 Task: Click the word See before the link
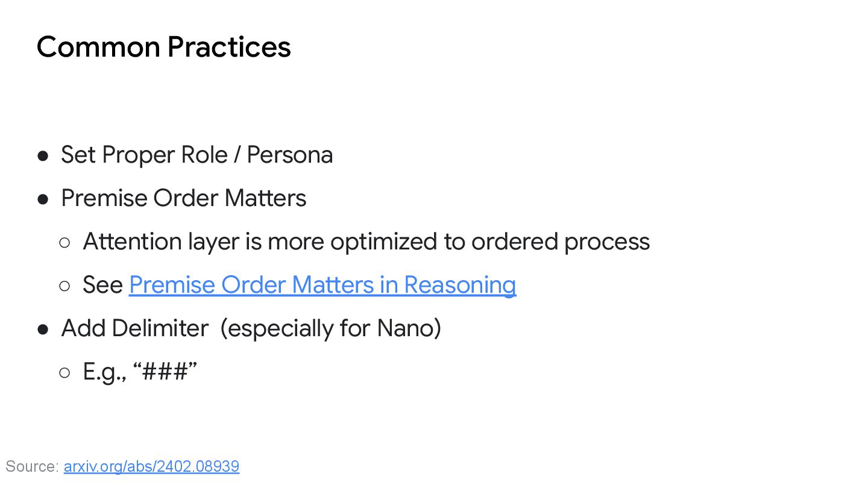tap(103, 285)
